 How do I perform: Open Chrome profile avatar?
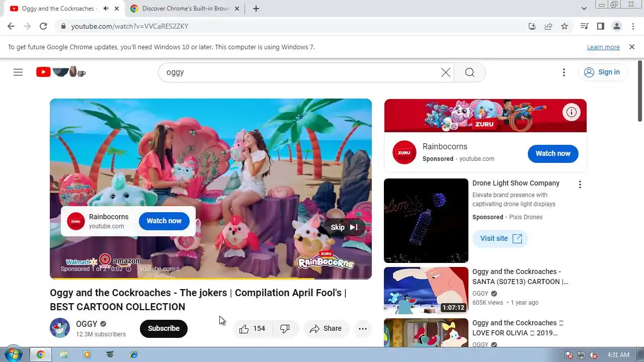point(617,26)
